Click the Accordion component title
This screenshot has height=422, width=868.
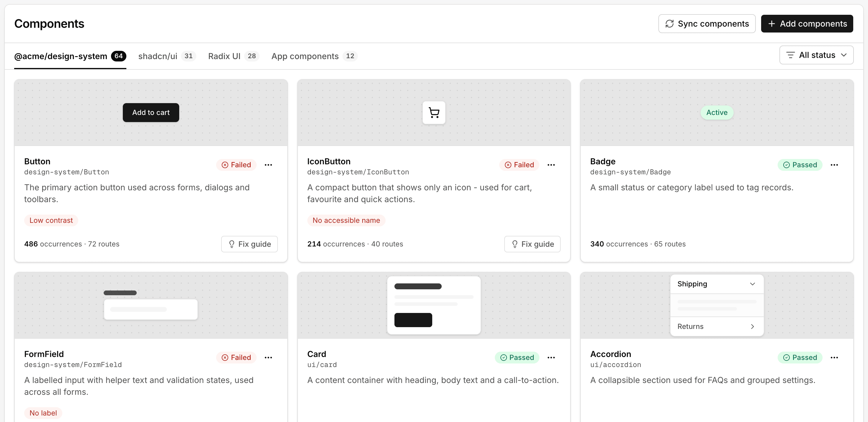[x=610, y=354]
